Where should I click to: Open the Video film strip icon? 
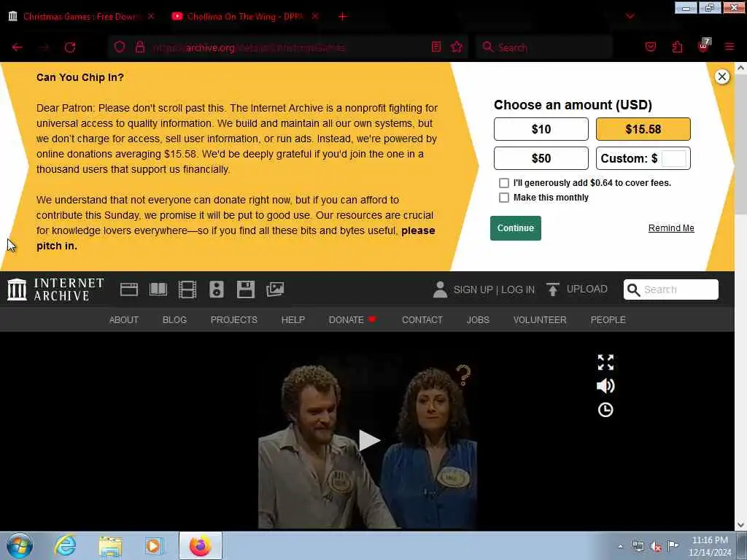pos(187,289)
